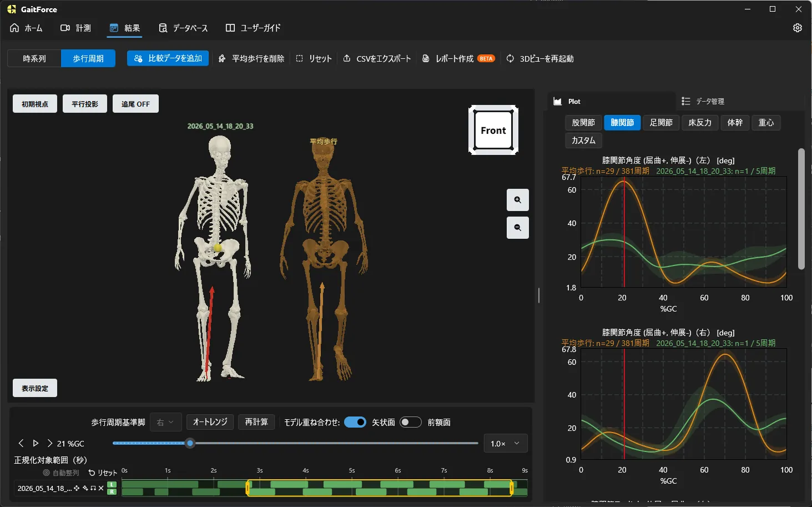Click the GaitForce logo icon
The width and height of the screenshot is (812, 507).
pyautogui.click(x=12, y=9)
